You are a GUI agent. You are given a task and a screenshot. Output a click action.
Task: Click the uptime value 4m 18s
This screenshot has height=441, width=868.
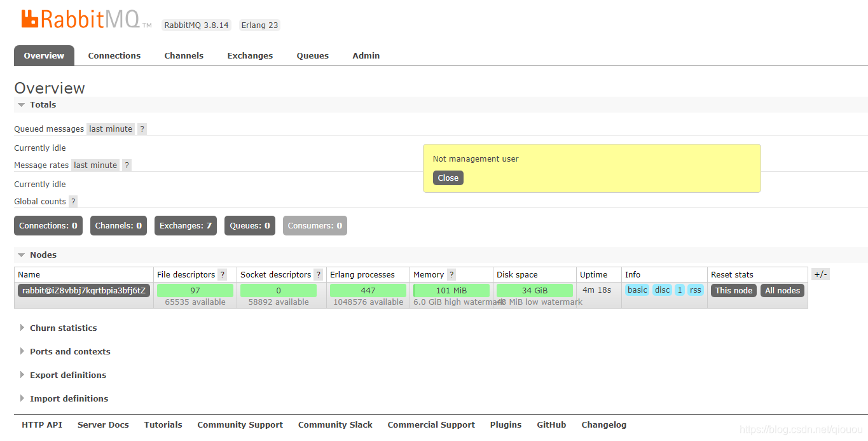[x=597, y=290]
